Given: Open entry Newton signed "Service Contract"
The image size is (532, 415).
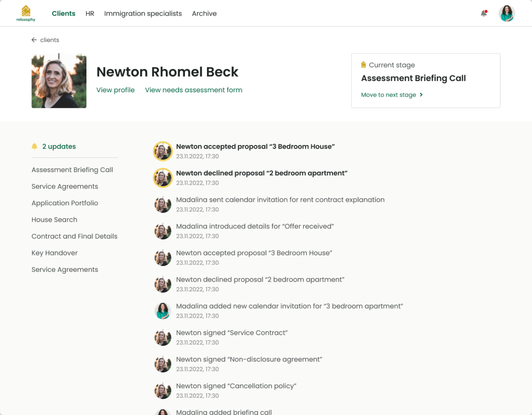Looking at the screenshot, I should point(232,333).
